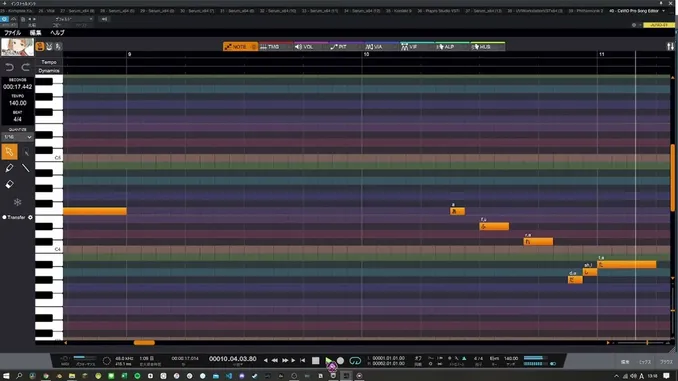Click the Windows taskbar search icon
Viewport: 678px width, 381px height.
point(19,376)
